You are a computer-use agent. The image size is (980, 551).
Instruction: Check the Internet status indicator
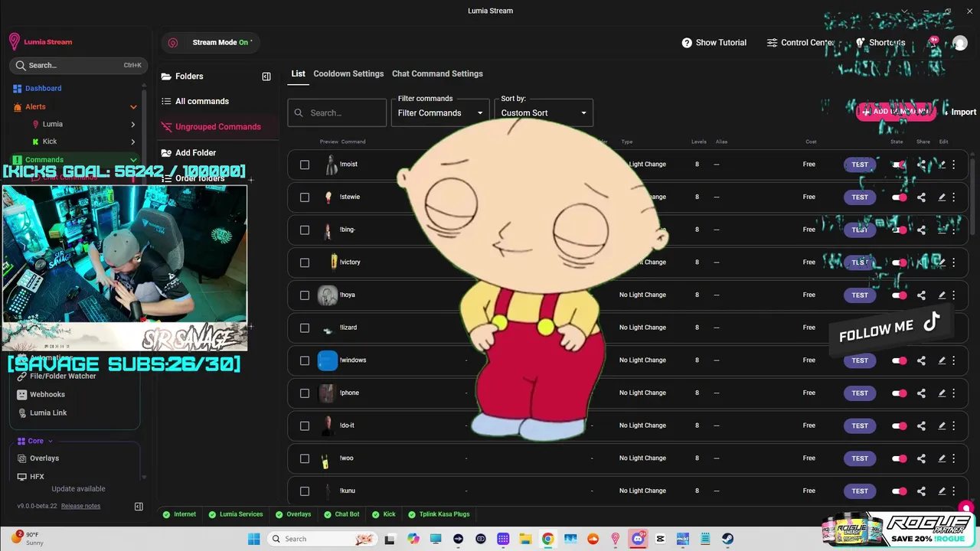179,514
